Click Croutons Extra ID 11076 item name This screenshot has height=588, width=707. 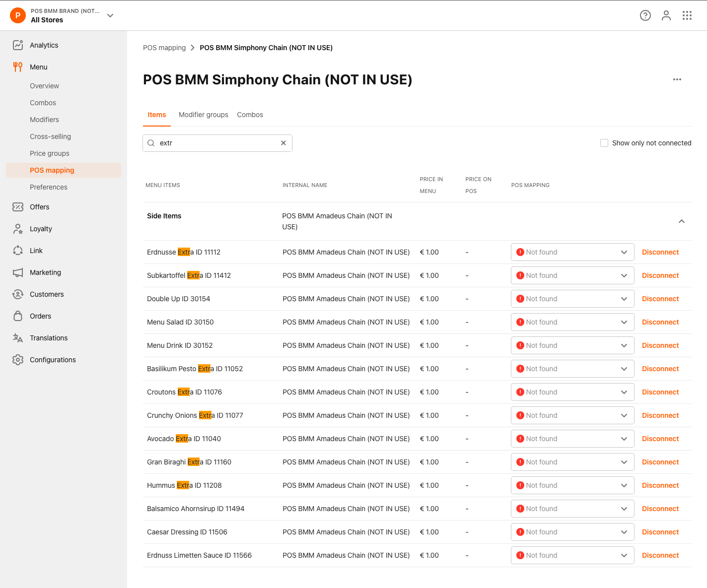click(x=184, y=392)
